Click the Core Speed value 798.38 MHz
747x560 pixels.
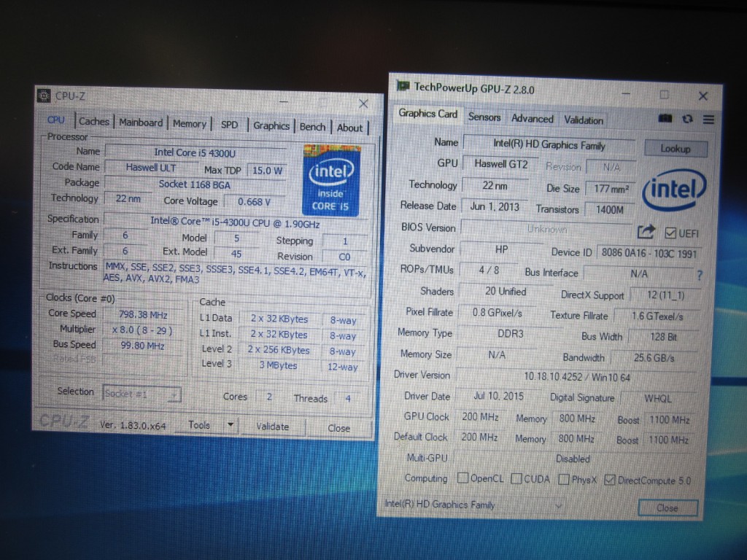pyautogui.click(x=142, y=315)
